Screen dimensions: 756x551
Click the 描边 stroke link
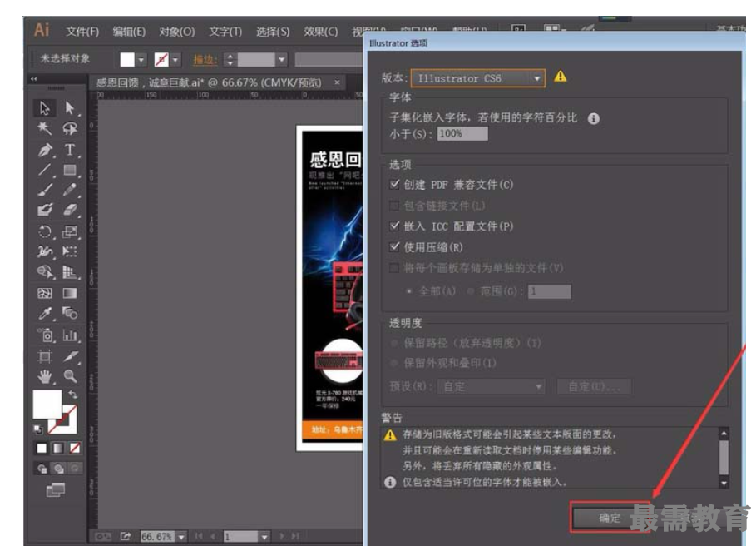coord(205,59)
